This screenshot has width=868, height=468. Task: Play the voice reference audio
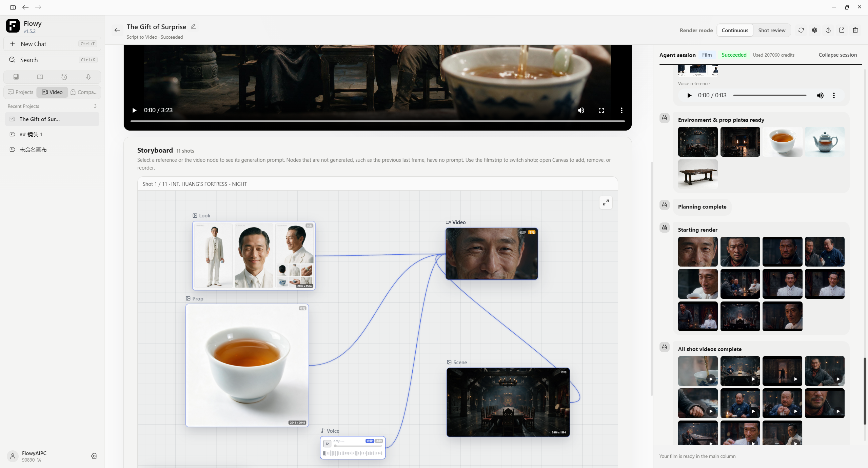point(689,95)
